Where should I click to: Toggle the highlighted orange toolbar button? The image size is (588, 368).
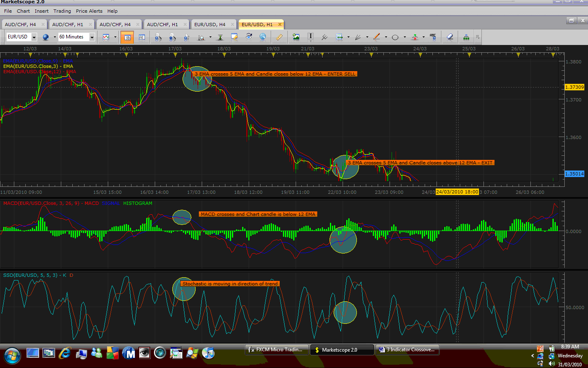click(x=127, y=37)
